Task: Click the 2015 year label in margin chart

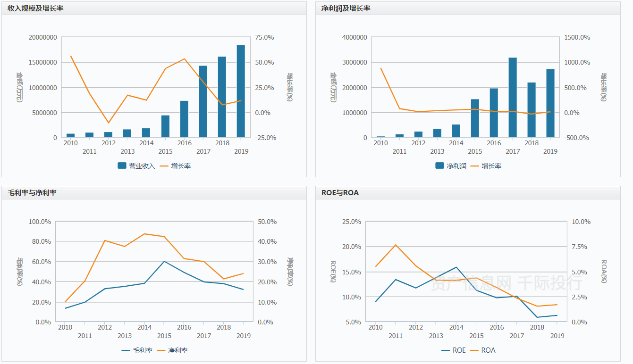Action: point(164,336)
